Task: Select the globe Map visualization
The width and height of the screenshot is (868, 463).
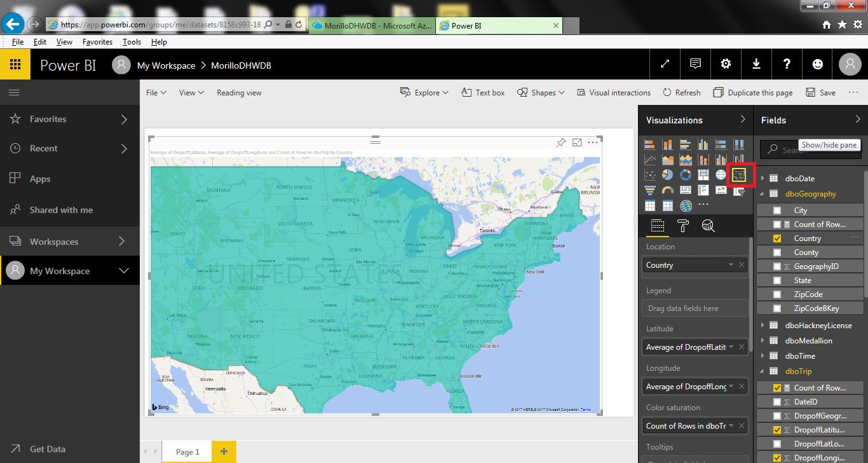Action: click(721, 175)
